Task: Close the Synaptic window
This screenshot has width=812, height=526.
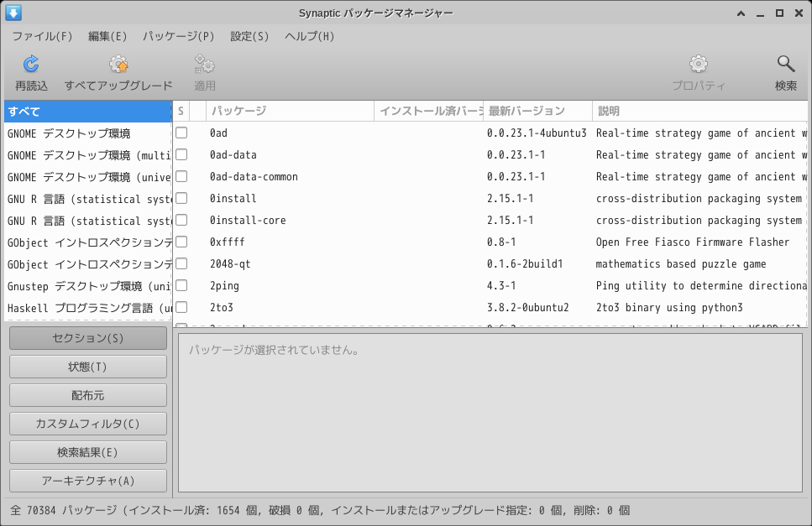Action: pos(799,13)
